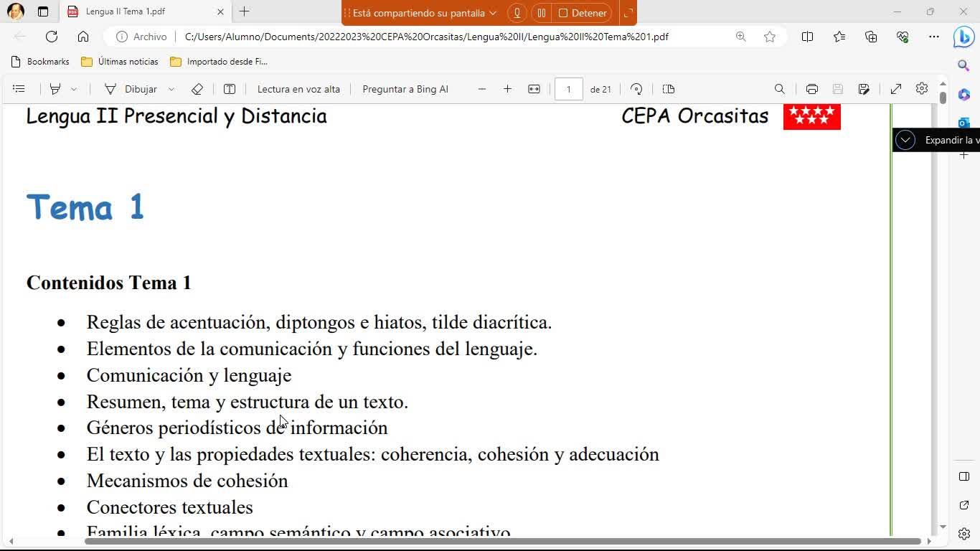
Task: Rotate the PDF page
Action: point(636,89)
